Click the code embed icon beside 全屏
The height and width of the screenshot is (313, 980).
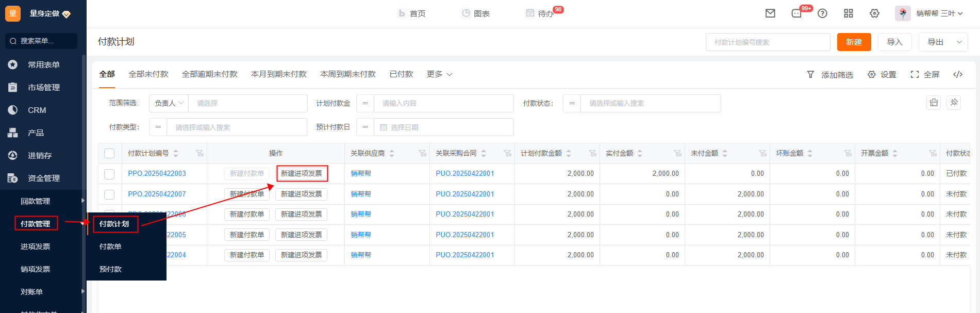[958, 74]
